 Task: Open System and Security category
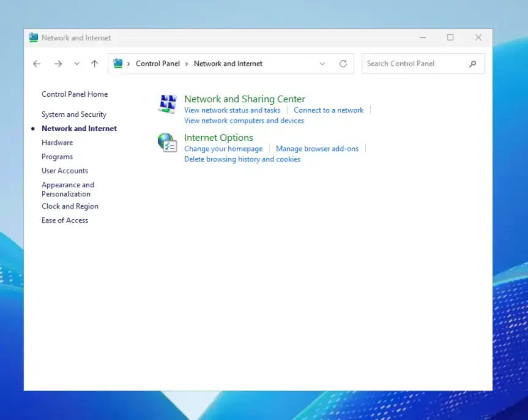click(74, 114)
